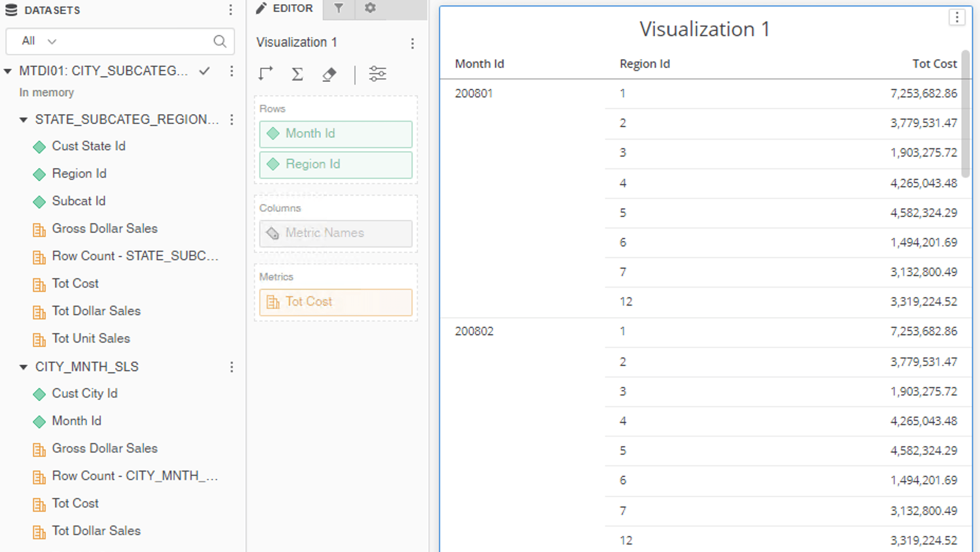Click the 200801 month cell
The height and width of the screenshot is (552, 980).
tap(473, 94)
